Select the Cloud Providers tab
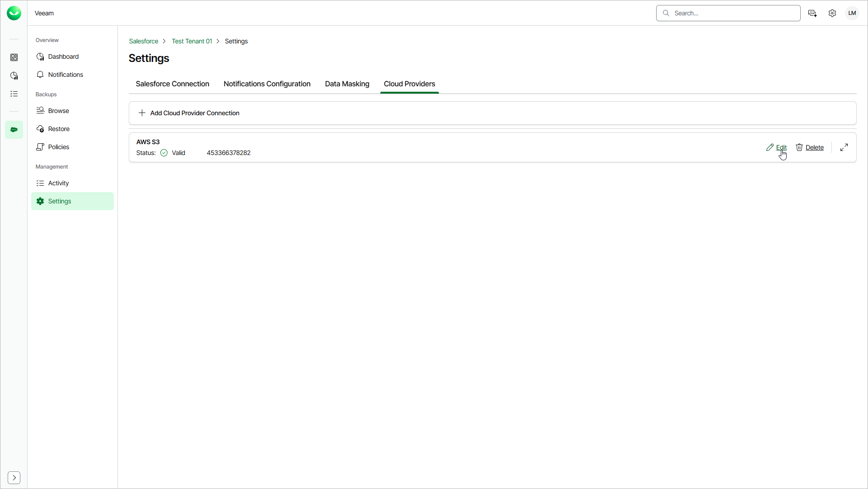Image resolution: width=868 pixels, height=489 pixels. 410,84
